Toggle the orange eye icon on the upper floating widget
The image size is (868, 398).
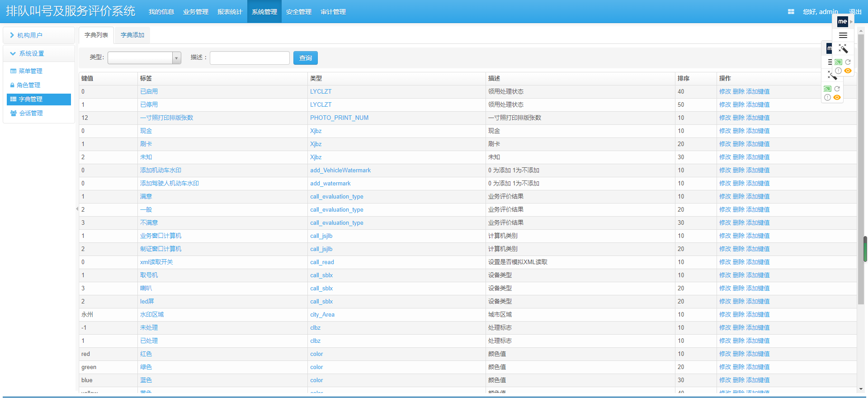pyautogui.click(x=848, y=71)
